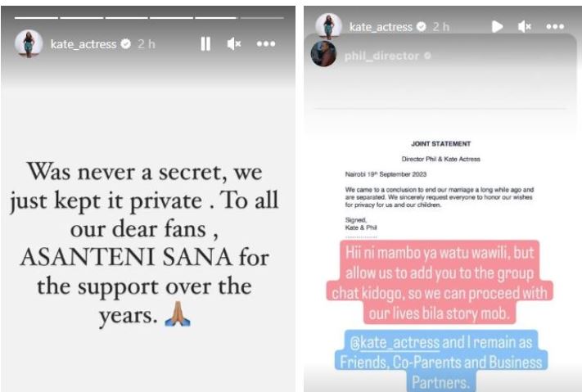Tap the pink 'Hii ni mambo' text box
Screen dimensions: 582x392
point(440,282)
